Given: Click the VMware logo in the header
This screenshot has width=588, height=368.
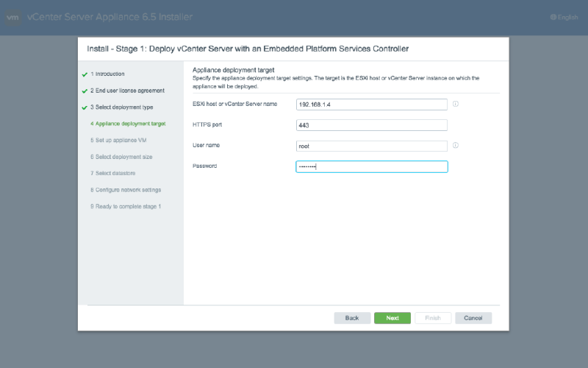Looking at the screenshot, I should pyautogui.click(x=12, y=17).
